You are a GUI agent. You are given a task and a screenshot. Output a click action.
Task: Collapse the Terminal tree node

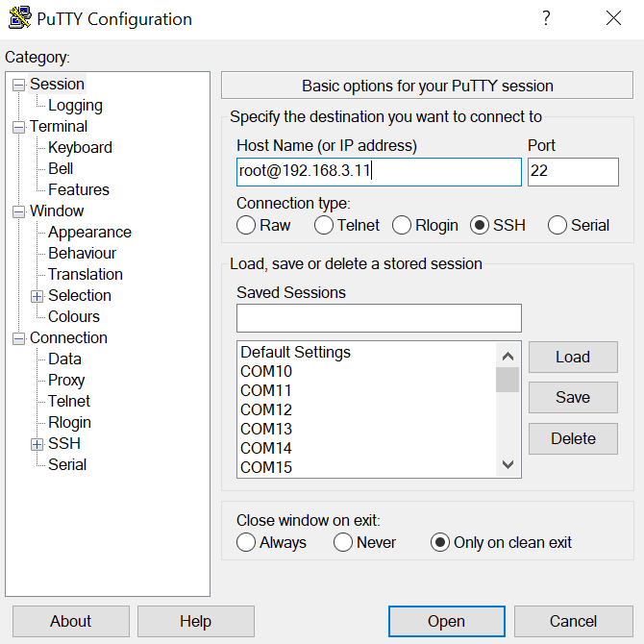[x=18, y=127]
